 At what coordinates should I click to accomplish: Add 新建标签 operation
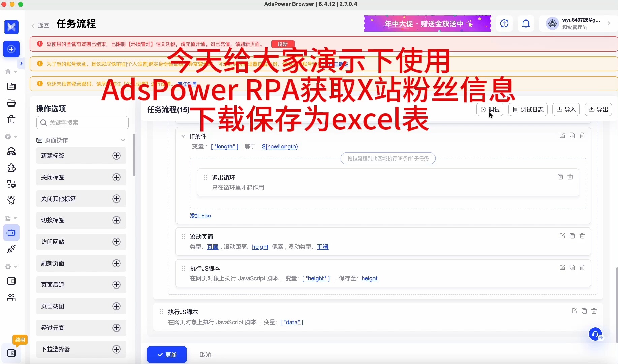coord(116,156)
